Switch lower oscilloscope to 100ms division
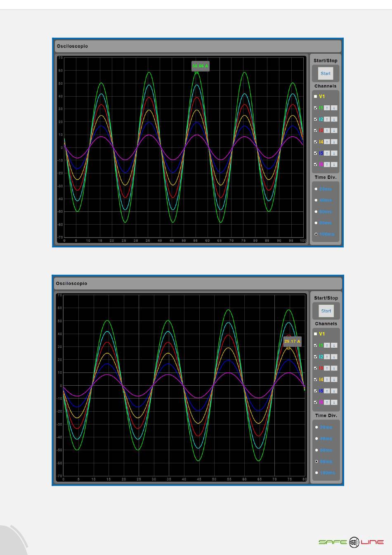 pyautogui.click(x=316, y=473)
